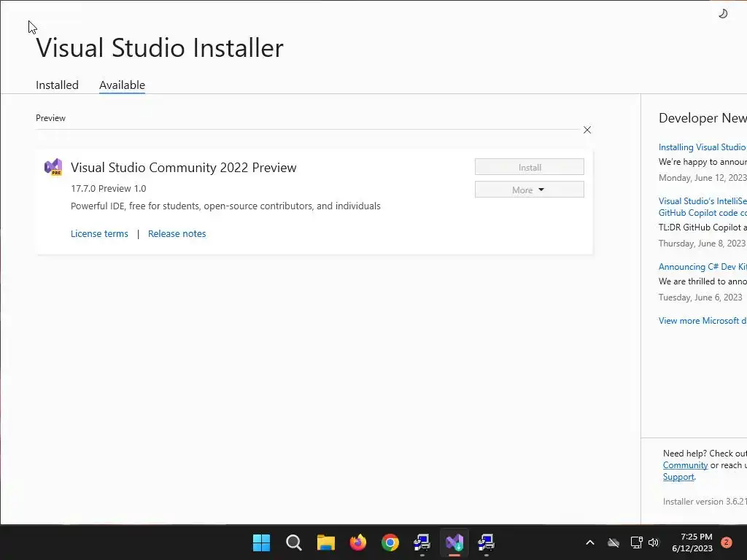Expand the More dropdown
The image size is (747, 560).
coord(530,190)
